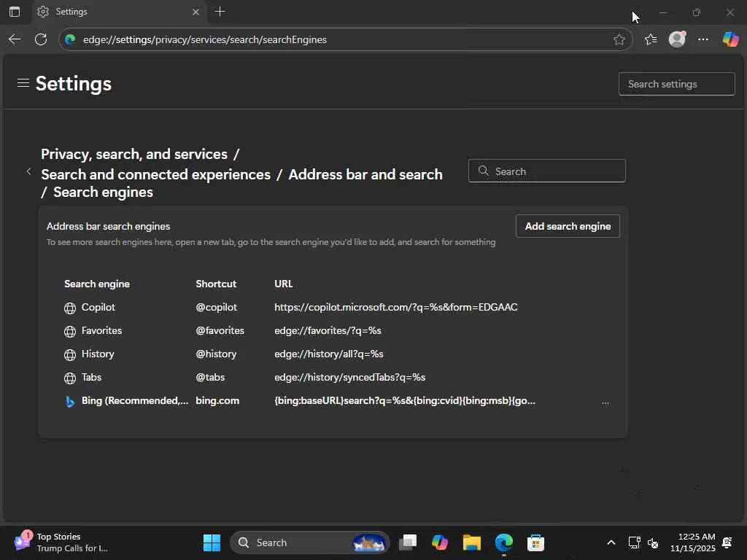Screen dimensions: 747x560
Task: Open Search and connected experiences breadcrumb
Action: (156, 174)
